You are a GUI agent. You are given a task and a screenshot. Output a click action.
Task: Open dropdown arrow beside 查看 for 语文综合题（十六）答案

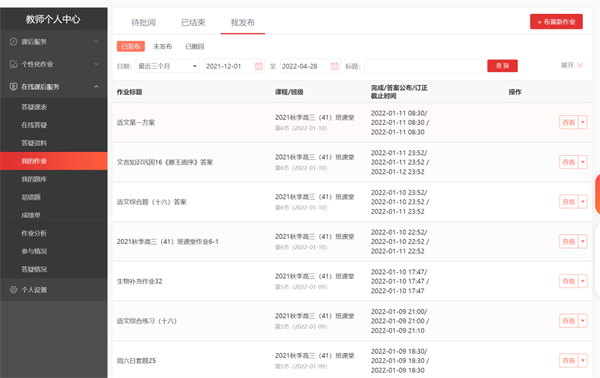point(583,202)
